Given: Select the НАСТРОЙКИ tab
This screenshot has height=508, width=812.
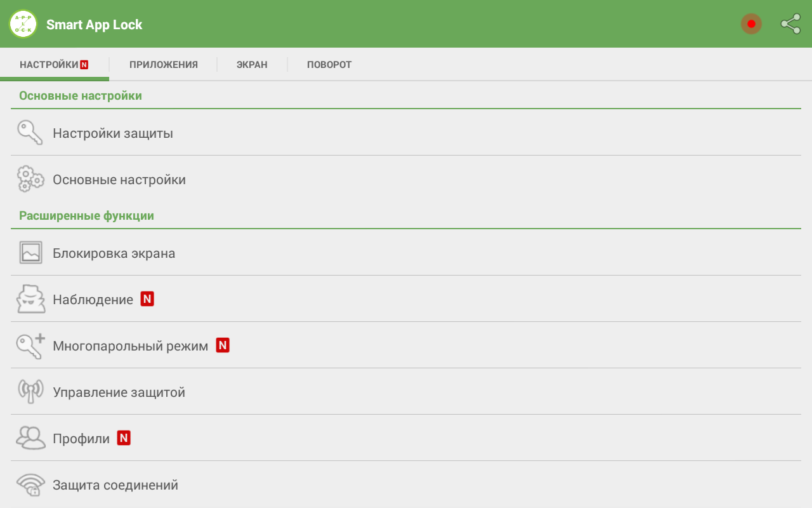Looking at the screenshot, I should 54,65.
